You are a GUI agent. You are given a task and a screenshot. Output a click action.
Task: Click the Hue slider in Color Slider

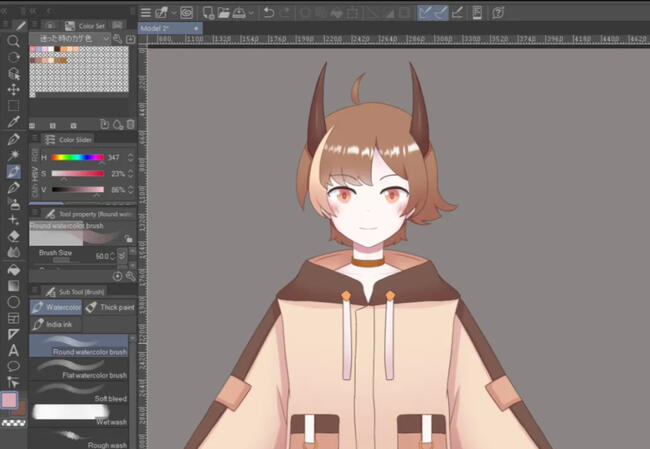78,157
